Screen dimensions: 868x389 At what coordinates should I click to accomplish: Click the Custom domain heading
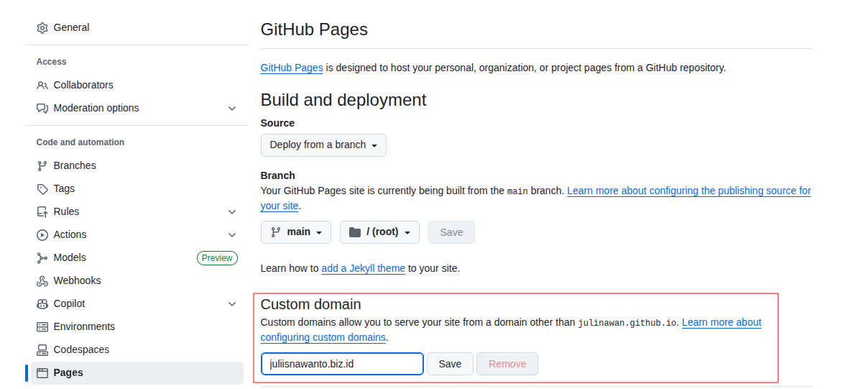click(310, 304)
